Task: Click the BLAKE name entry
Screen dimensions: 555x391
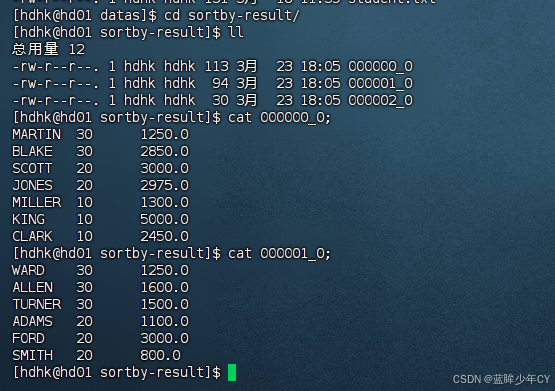Action: click(x=32, y=151)
